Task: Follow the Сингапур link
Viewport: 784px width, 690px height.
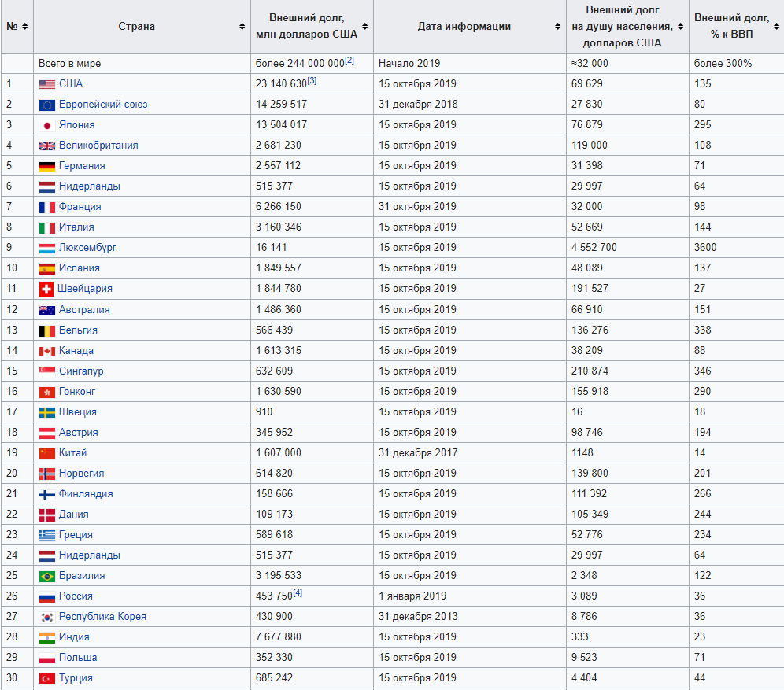Action: 81,371
